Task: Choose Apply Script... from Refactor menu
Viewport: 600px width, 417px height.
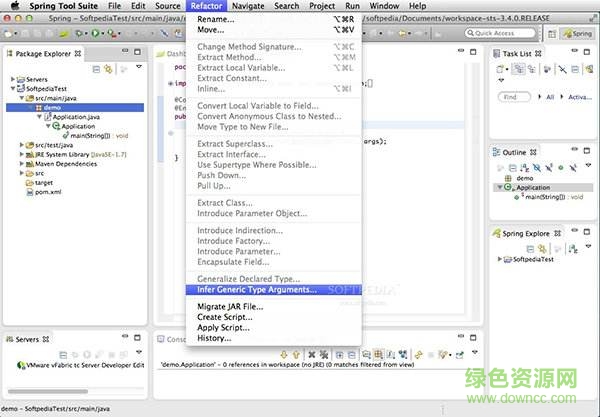Action: (274, 327)
